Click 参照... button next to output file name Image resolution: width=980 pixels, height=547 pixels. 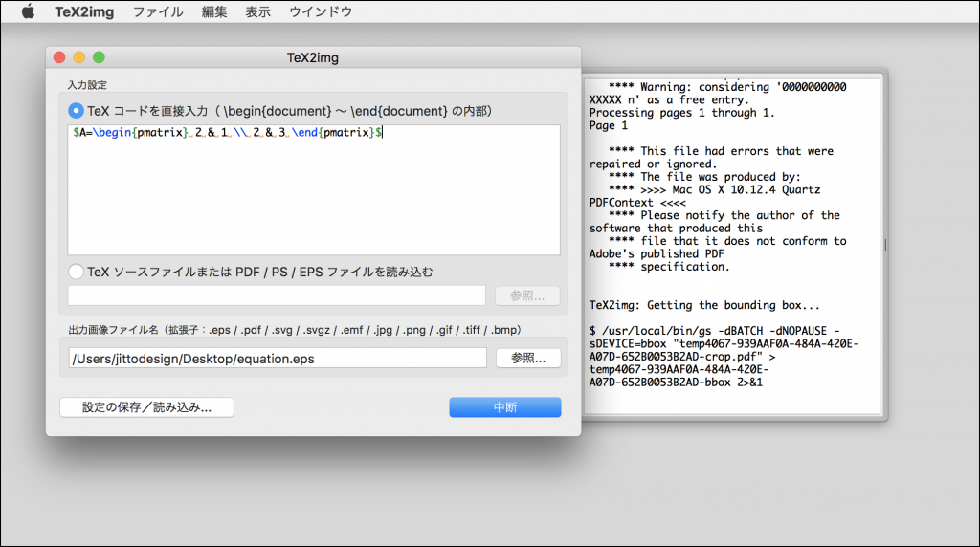coord(528,359)
